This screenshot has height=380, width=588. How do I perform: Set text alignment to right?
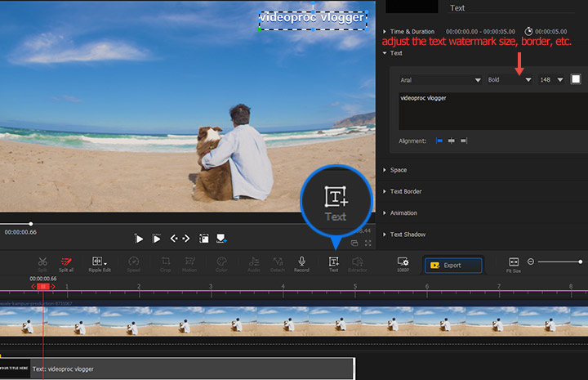[464, 141]
